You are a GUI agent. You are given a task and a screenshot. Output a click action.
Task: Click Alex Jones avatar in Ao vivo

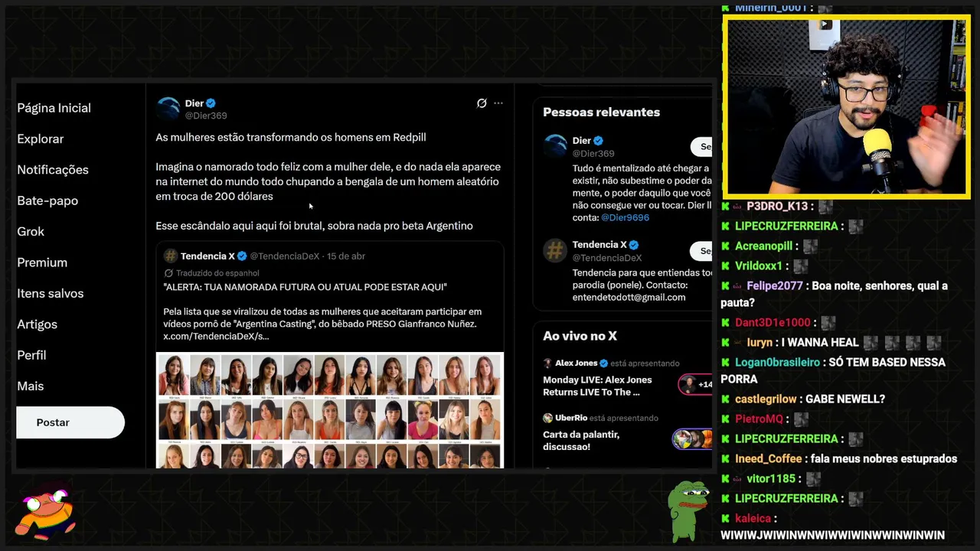pos(547,364)
